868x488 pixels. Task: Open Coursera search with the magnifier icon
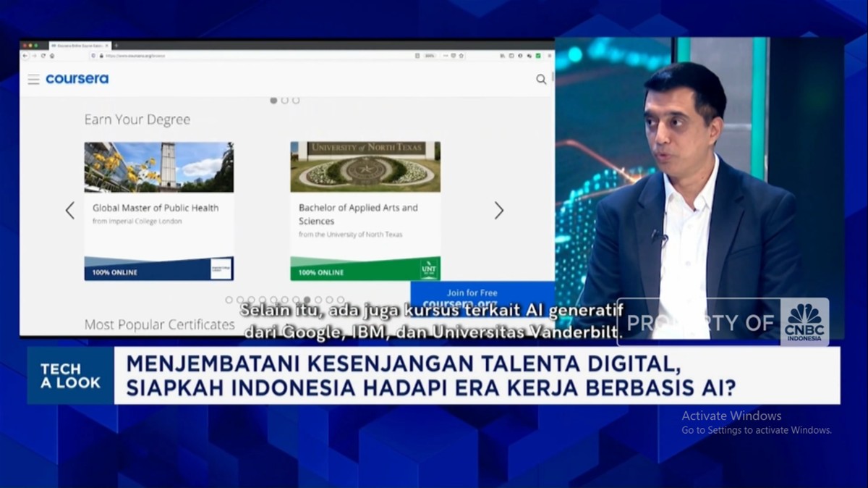coord(541,80)
